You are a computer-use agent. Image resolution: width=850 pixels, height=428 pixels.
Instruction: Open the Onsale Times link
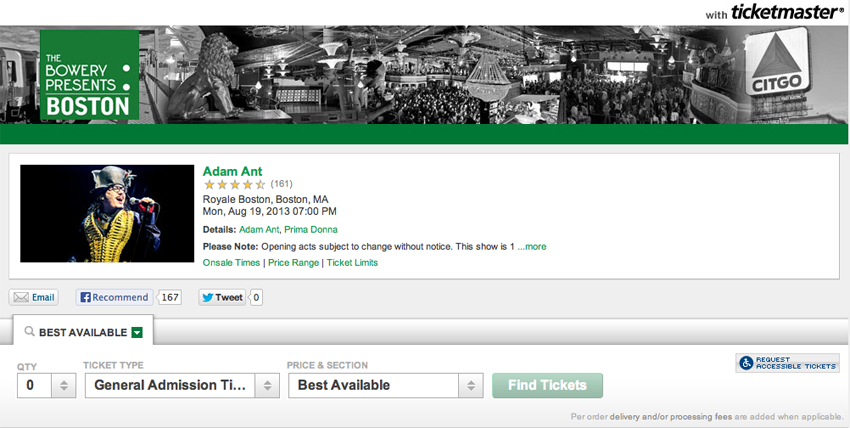pos(231,263)
